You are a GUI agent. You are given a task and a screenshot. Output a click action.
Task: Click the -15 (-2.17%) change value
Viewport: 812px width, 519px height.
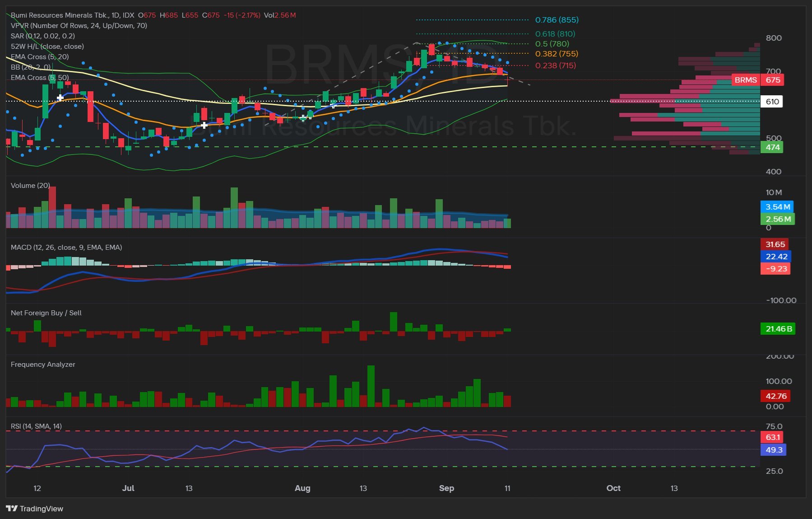tap(242, 15)
